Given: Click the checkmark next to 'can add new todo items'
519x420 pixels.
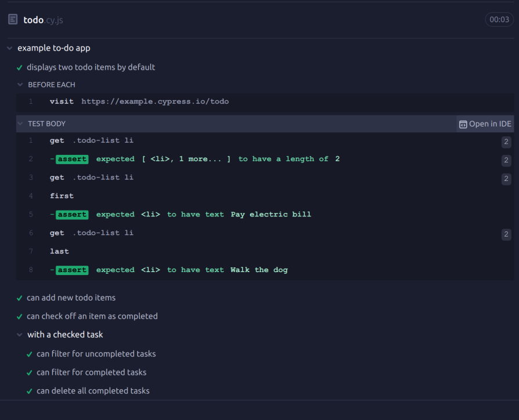Looking at the screenshot, I should coord(19,298).
